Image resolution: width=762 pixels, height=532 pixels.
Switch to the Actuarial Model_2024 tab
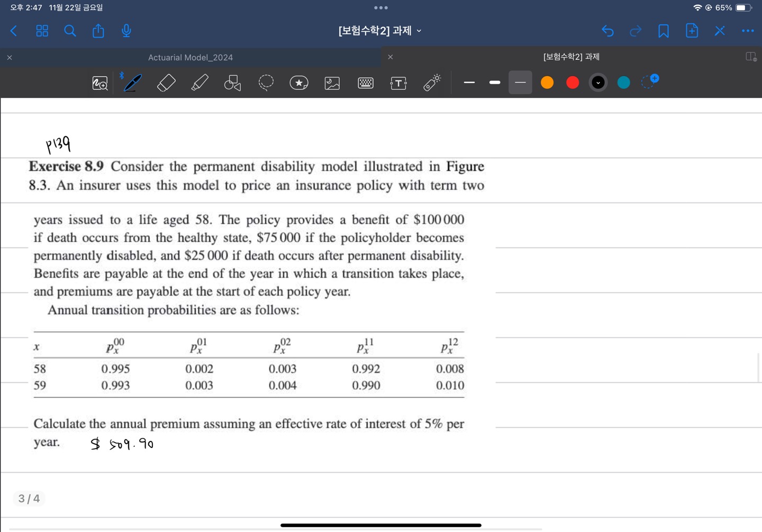(190, 57)
